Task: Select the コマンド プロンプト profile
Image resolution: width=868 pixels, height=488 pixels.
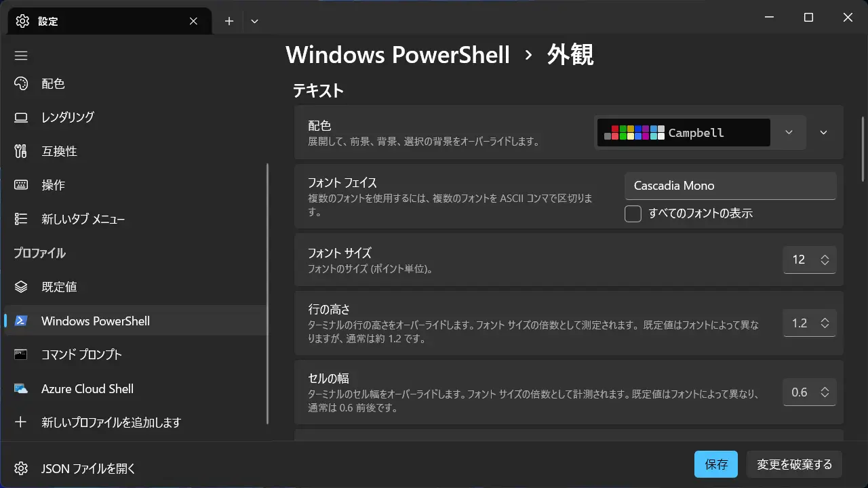Action: pyautogui.click(x=81, y=354)
